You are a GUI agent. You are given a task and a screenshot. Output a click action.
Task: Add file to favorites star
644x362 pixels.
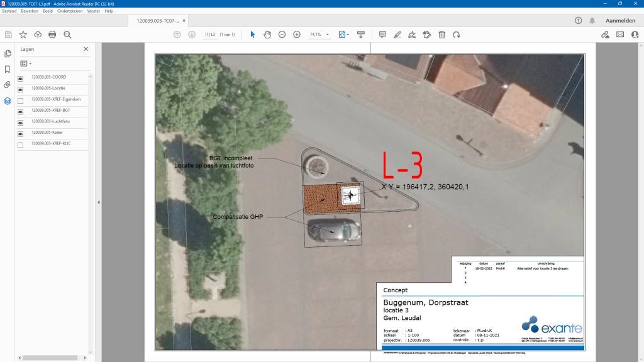23,35
